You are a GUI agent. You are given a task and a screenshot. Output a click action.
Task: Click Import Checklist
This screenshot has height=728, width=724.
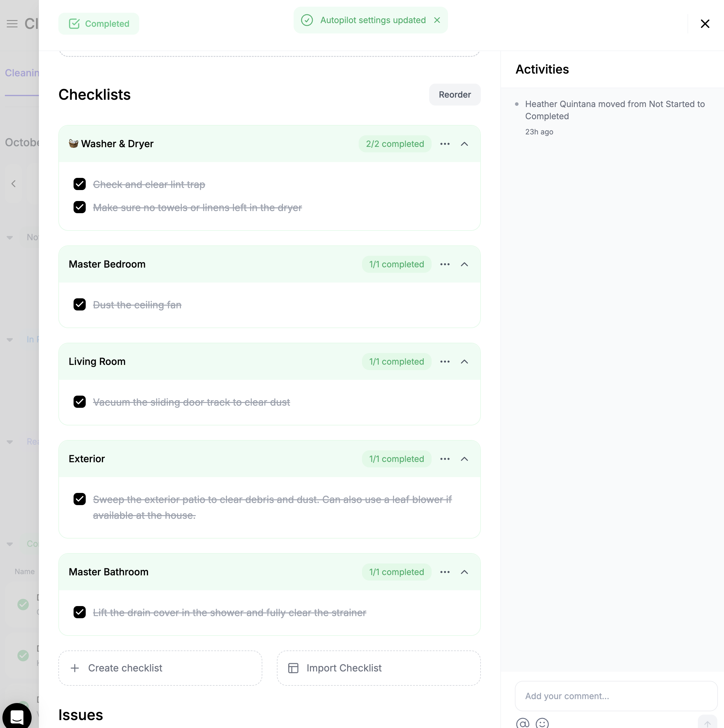[x=379, y=668]
